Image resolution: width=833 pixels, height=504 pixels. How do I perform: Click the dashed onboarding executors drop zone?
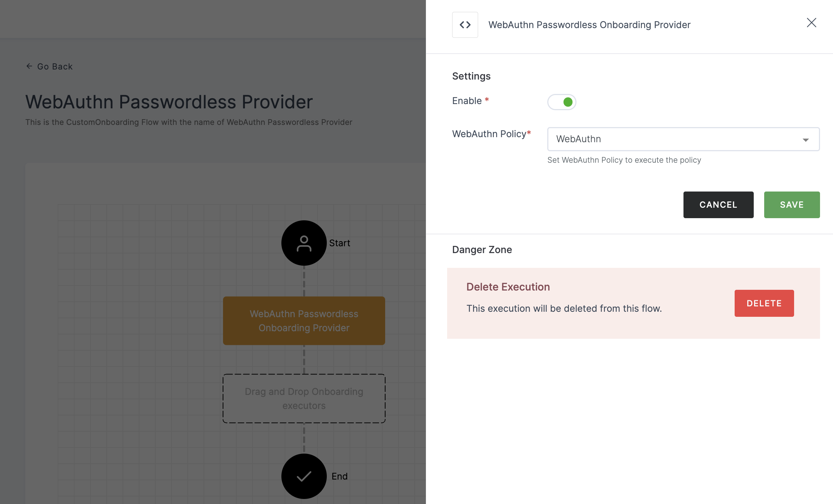[304, 398]
